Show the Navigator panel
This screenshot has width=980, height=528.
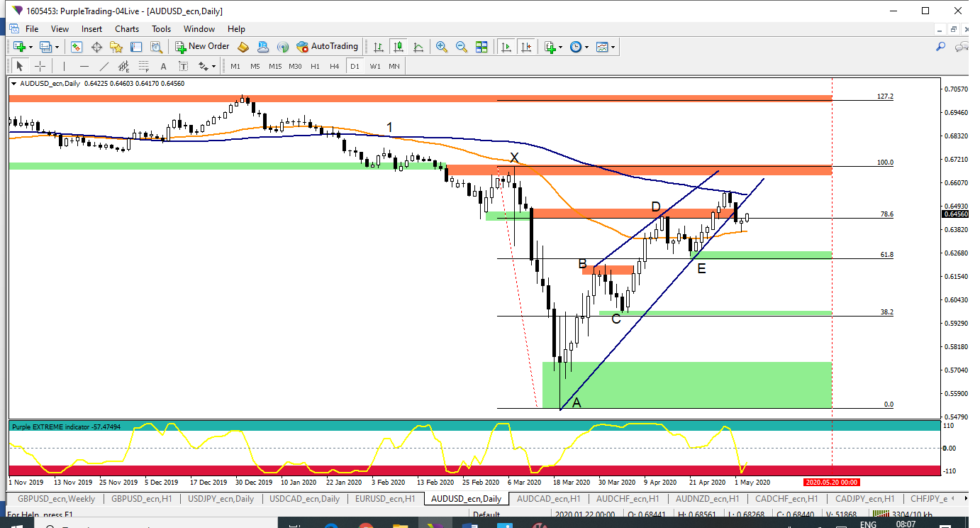[x=116, y=47]
